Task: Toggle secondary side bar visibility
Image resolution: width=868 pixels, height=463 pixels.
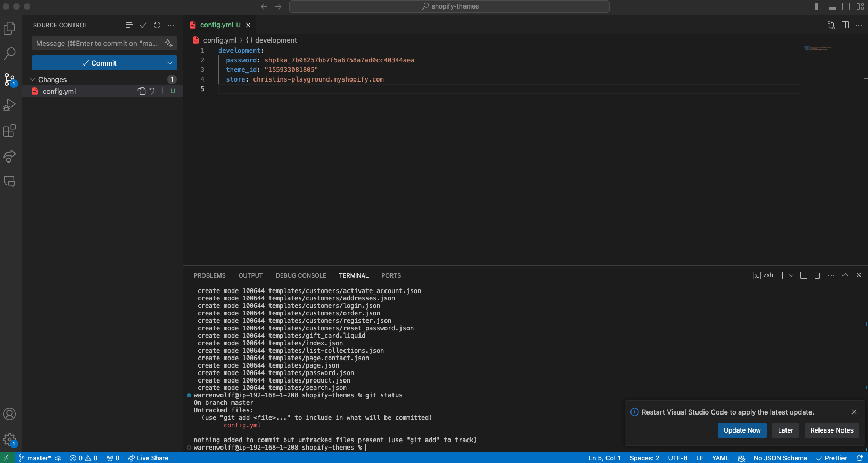Action: 846,6
